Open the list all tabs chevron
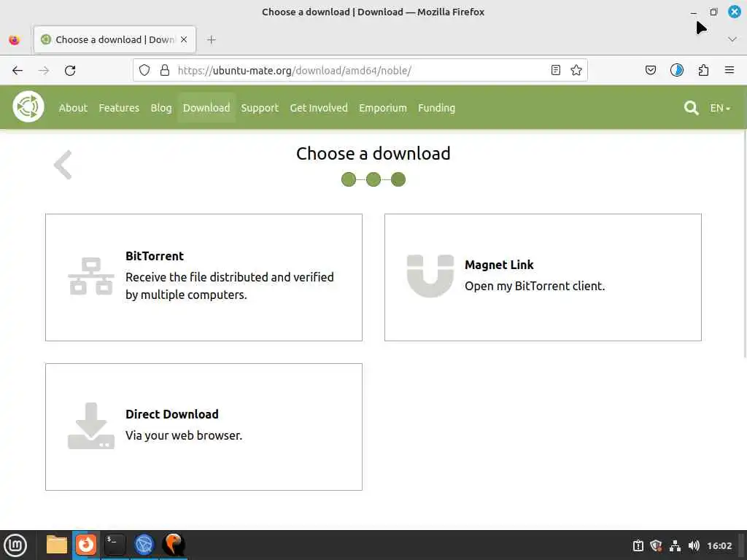Screen dimensions: 747x560 (x=732, y=39)
